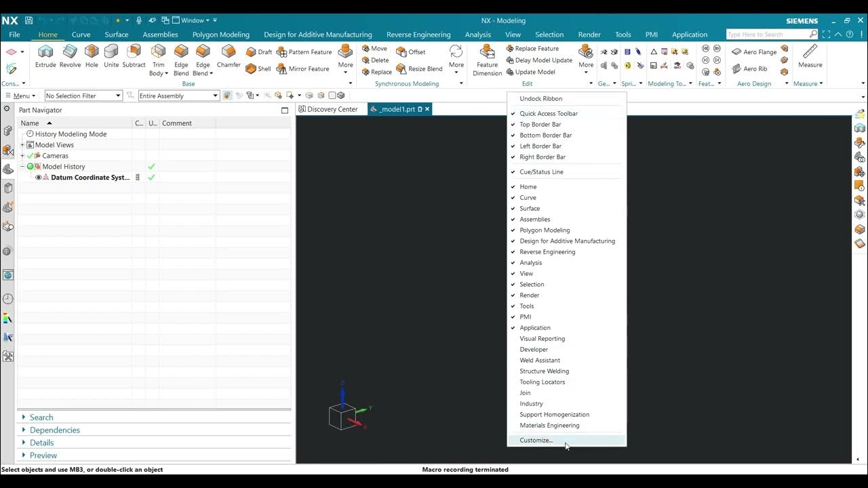This screenshot has width=868, height=488.
Task: Expand the Cameras node
Action: pos(22,156)
